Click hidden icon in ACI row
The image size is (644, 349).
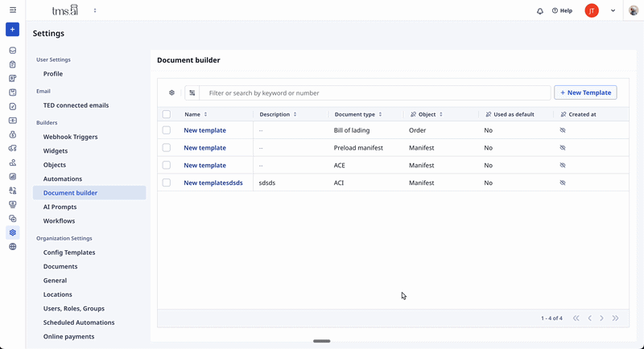coord(563,183)
